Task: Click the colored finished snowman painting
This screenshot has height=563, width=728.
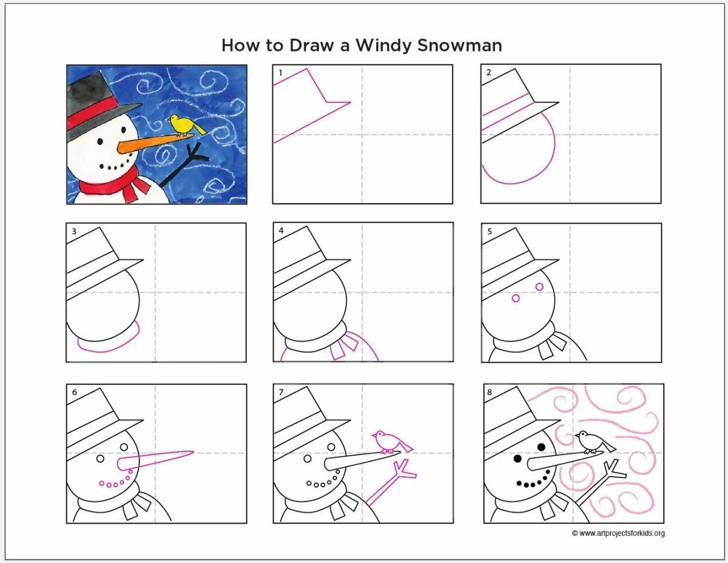Action: [x=157, y=134]
